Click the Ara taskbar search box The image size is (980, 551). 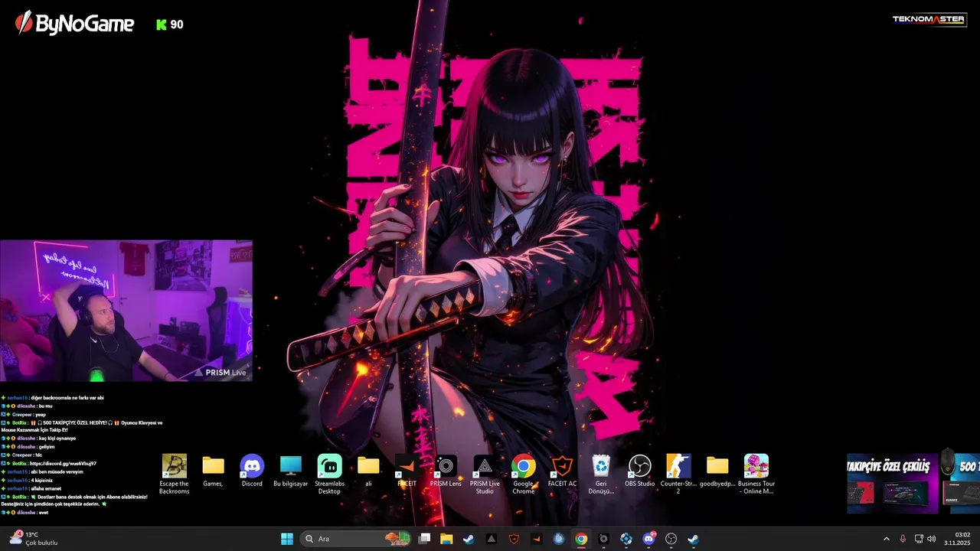[x=356, y=539]
